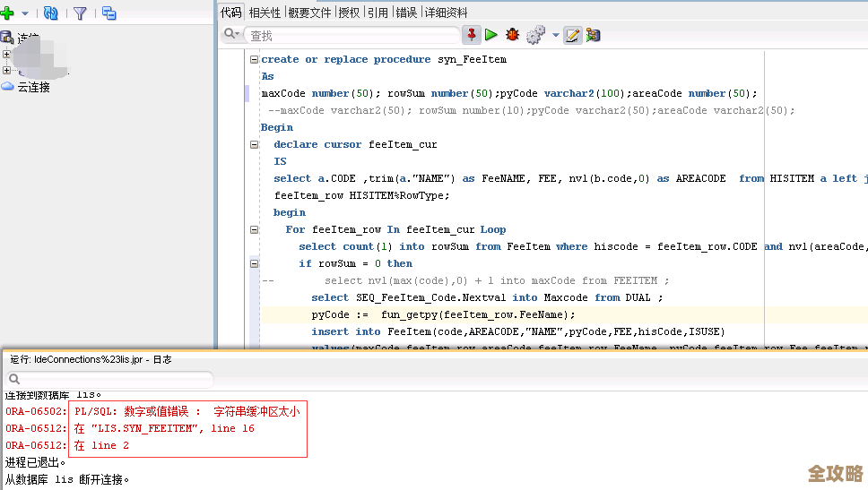Click the 查找 search field in editor
Image resolution: width=868 pixels, height=490 pixels.
(x=352, y=36)
